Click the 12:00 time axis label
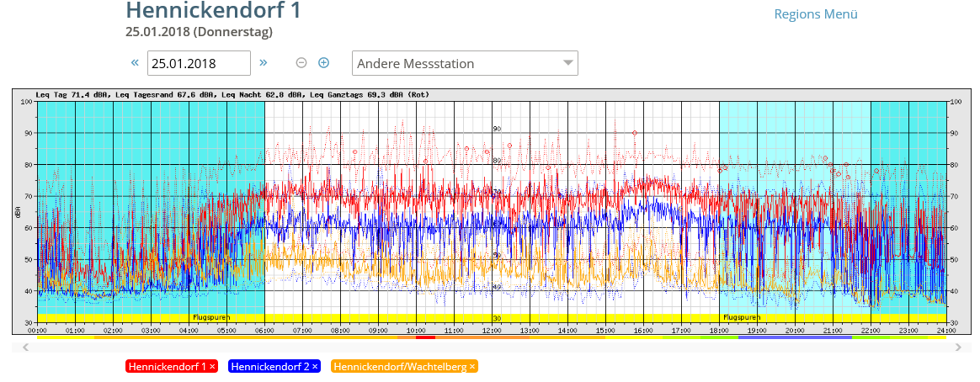 point(492,330)
